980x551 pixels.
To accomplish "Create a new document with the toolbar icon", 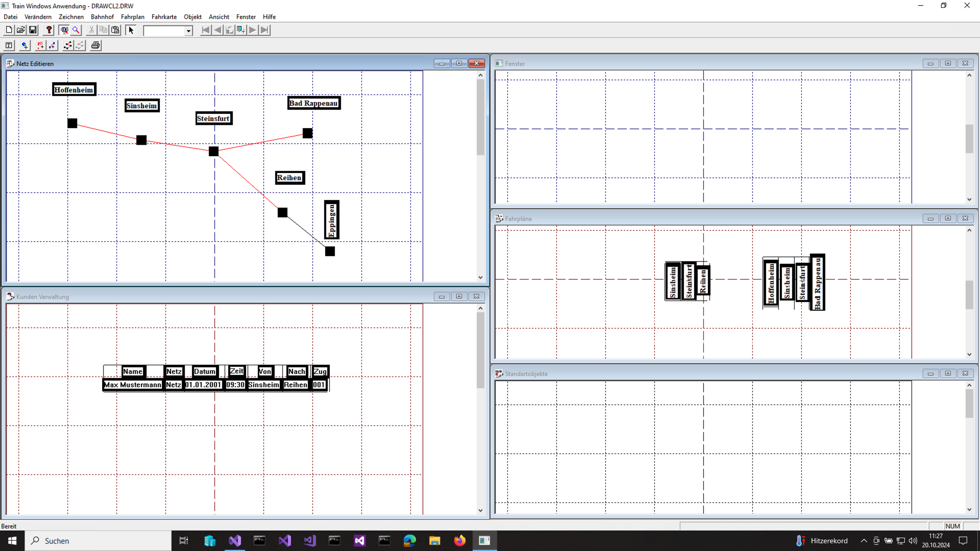I will tap(9, 30).
